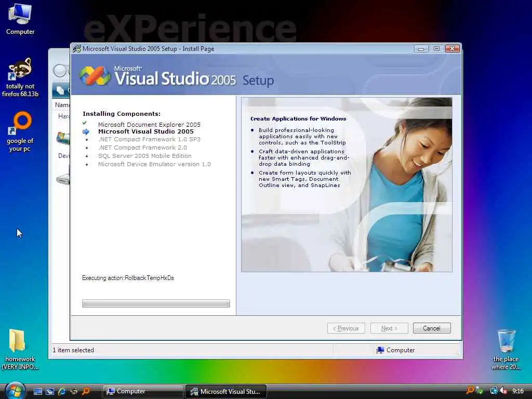
Task: Click '1 item selected' in Explorer status bar
Action: pyautogui.click(x=73, y=350)
